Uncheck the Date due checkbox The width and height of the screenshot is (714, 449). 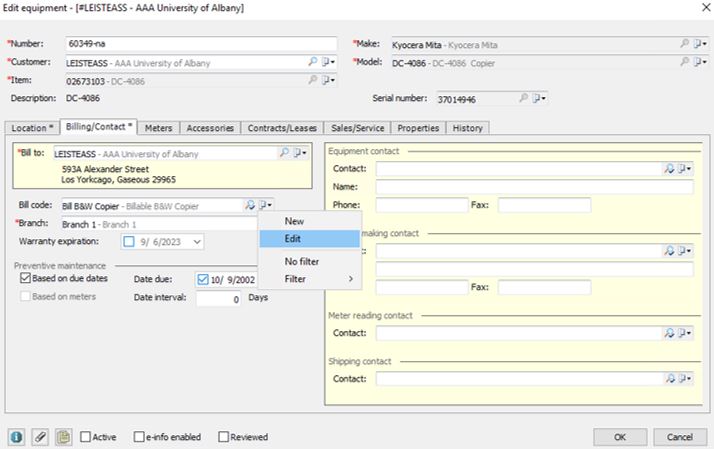[x=203, y=279]
